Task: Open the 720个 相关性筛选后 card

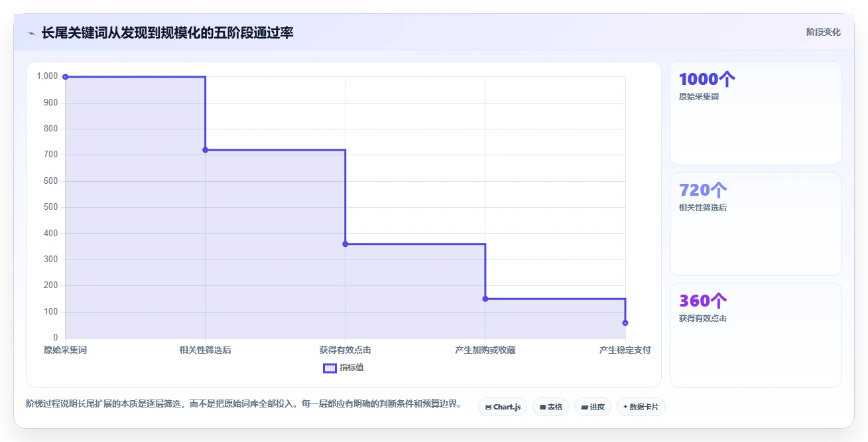Action: tap(755, 224)
